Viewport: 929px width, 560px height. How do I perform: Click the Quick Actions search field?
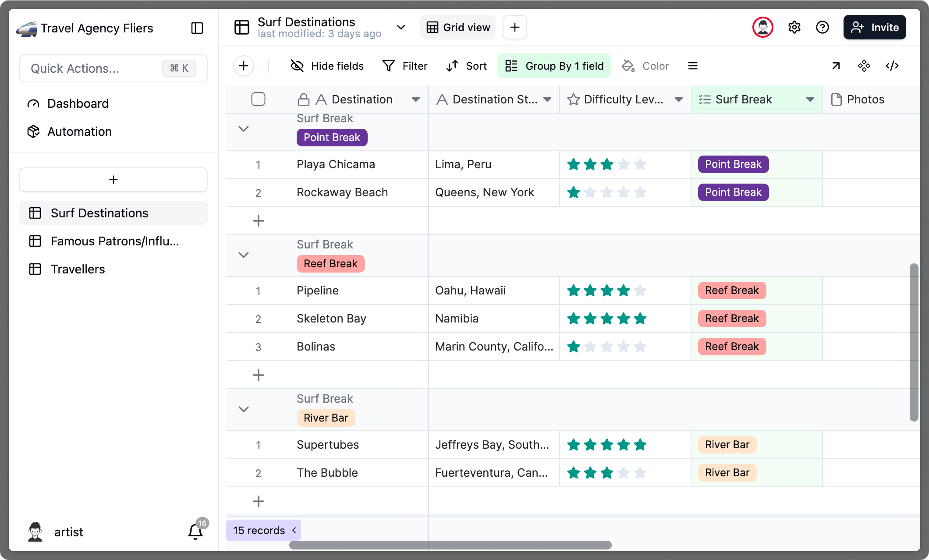tap(113, 68)
